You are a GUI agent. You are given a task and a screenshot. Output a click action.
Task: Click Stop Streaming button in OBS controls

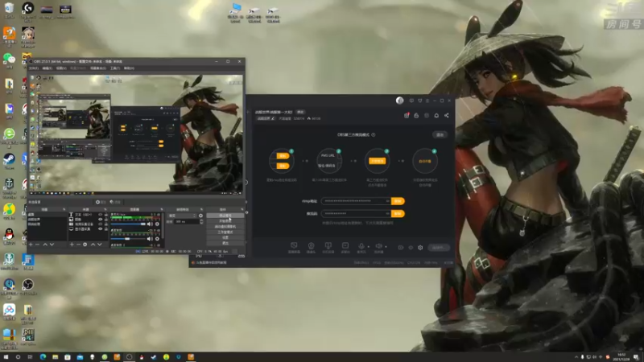tap(225, 216)
